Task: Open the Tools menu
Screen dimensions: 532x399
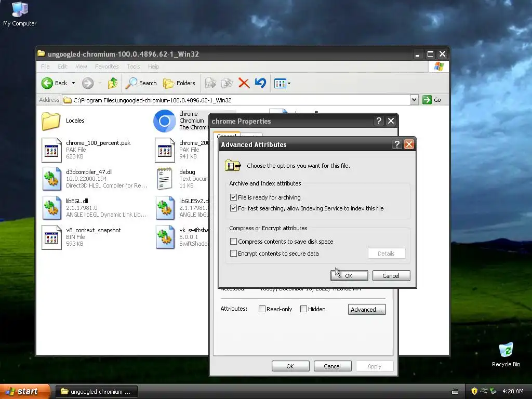Action: pos(134,66)
